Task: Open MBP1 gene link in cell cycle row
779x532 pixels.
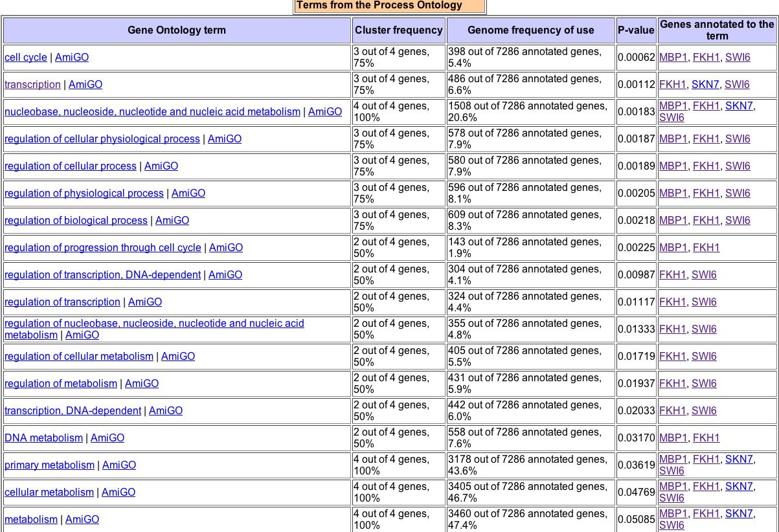Action: click(x=673, y=58)
